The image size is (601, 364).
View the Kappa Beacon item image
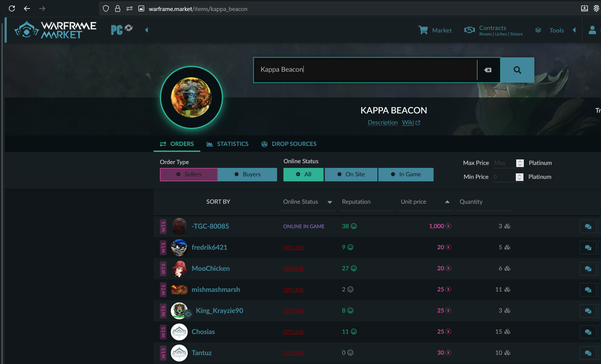[191, 97]
